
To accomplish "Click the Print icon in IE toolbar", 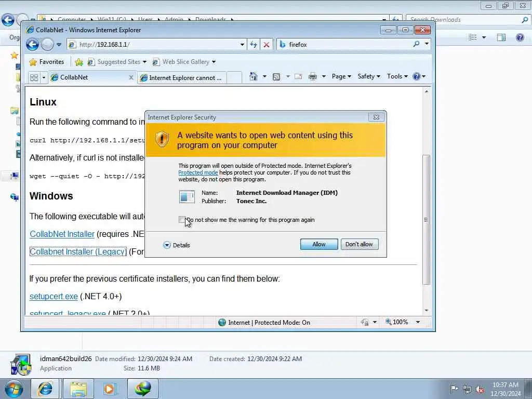I will click(312, 77).
